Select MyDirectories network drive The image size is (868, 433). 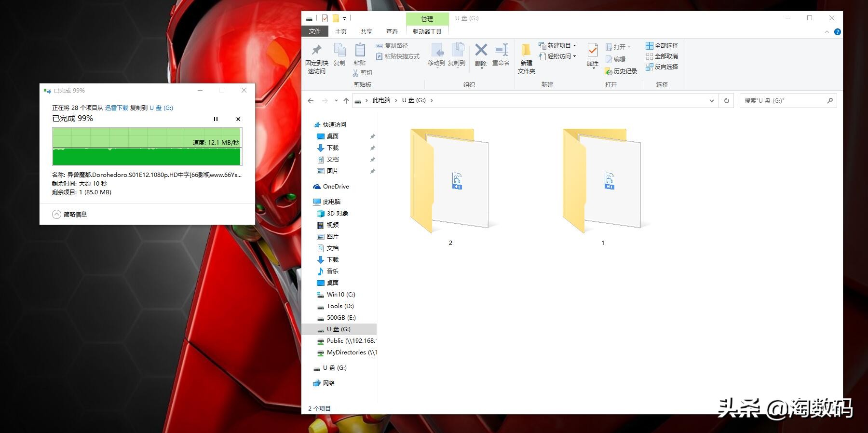coord(346,352)
